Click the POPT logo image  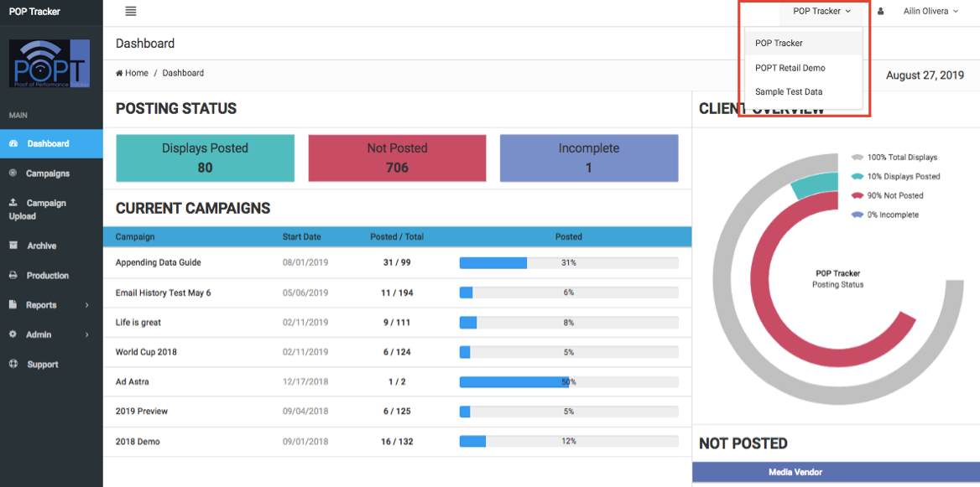pos(50,63)
